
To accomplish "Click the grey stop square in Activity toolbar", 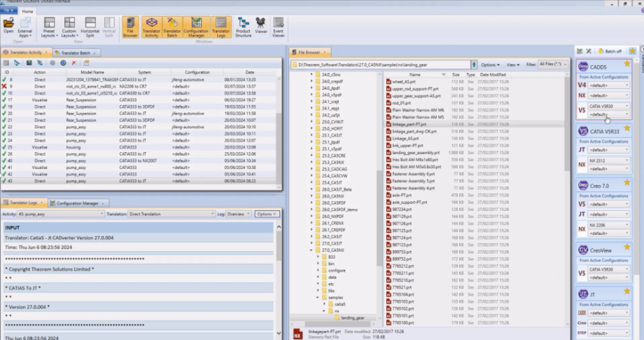I will click(x=6, y=63).
